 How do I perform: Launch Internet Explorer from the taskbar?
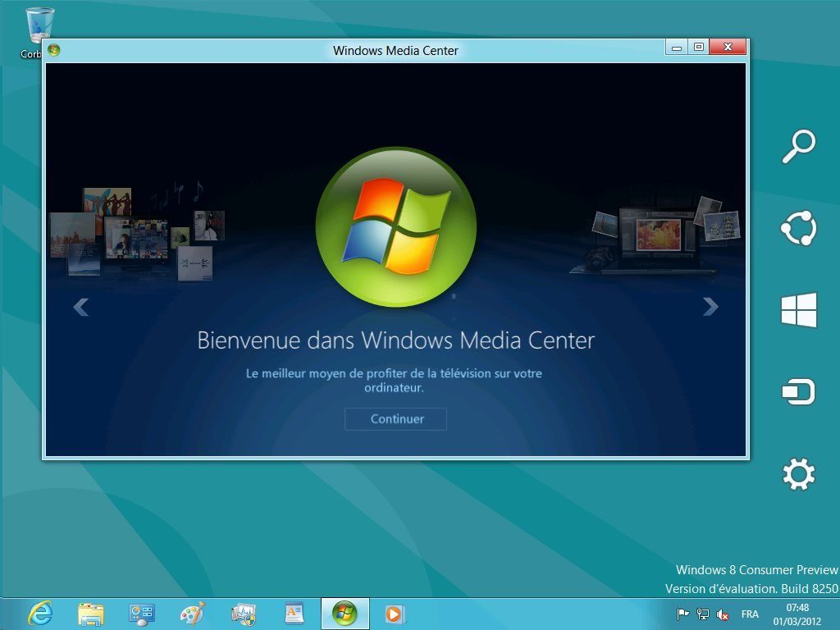coord(41,614)
